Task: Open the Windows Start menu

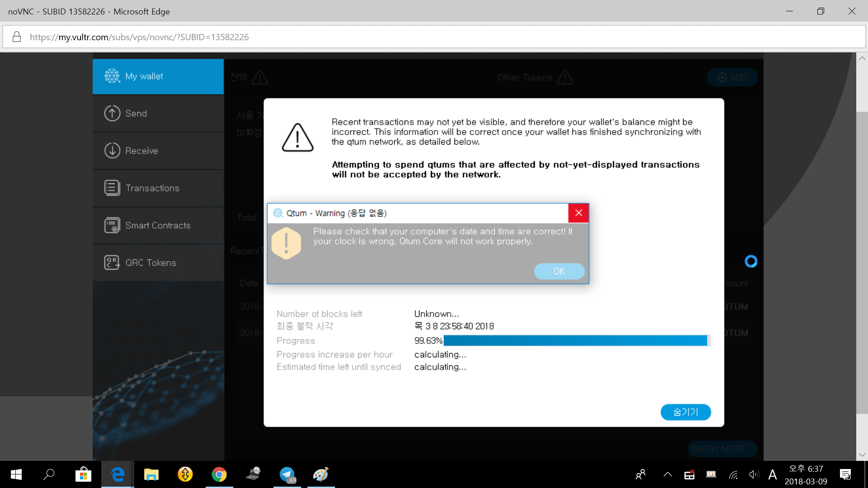Action: 16,474
